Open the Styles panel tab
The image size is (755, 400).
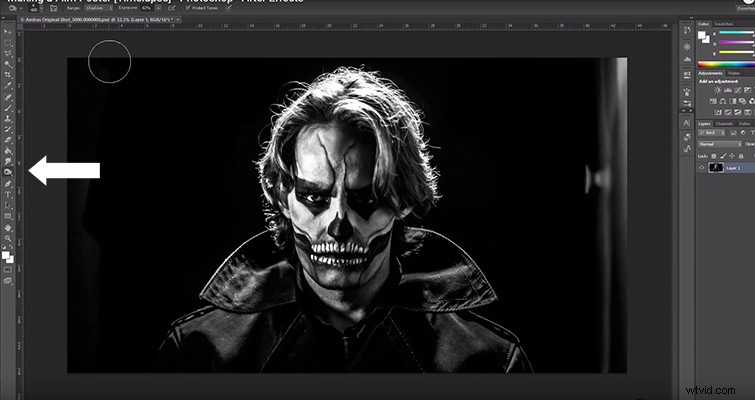734,73
